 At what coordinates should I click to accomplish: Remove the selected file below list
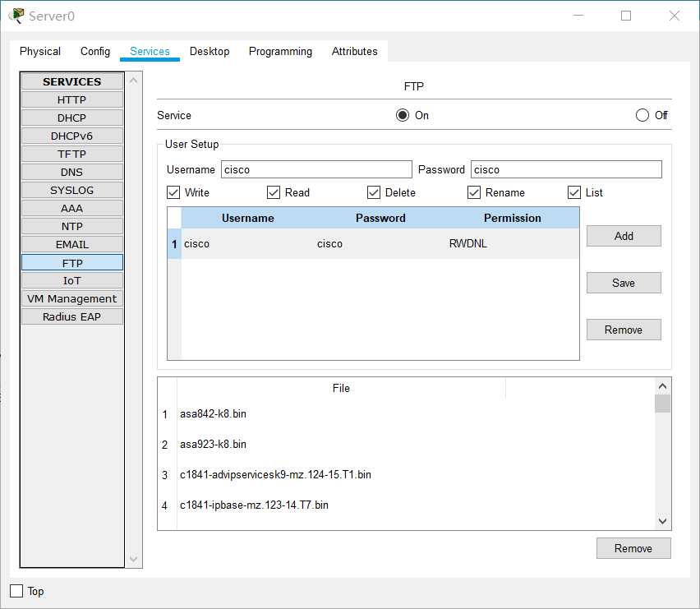(x=633, y=548)
